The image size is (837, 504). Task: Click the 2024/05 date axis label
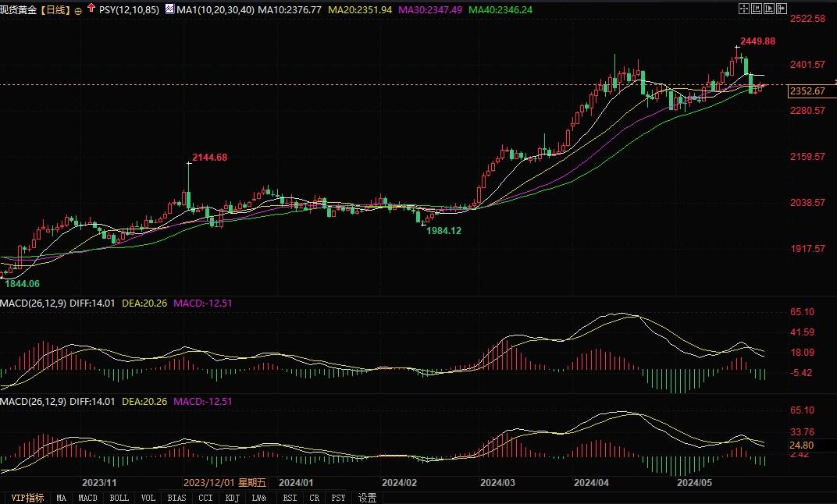tap(694, 483)
